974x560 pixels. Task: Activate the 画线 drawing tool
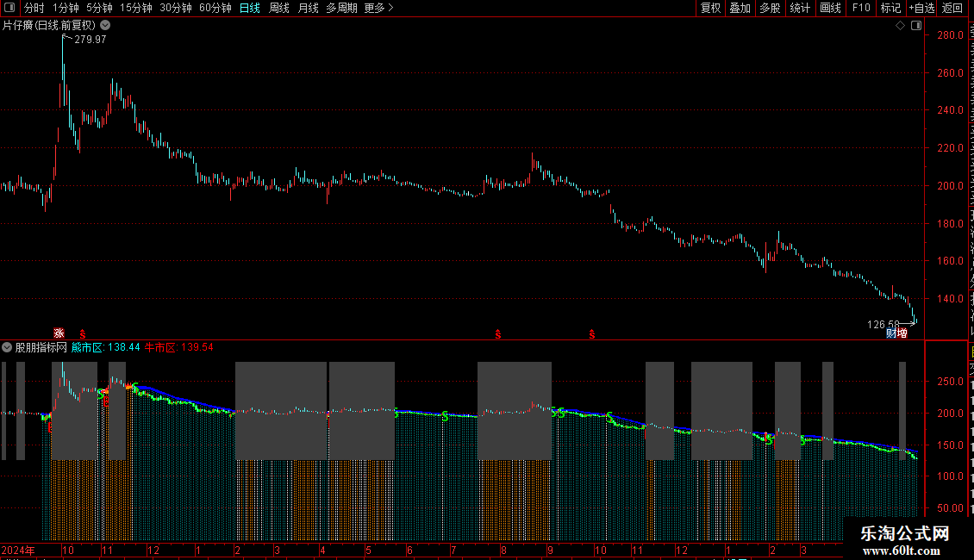[830, 8]
